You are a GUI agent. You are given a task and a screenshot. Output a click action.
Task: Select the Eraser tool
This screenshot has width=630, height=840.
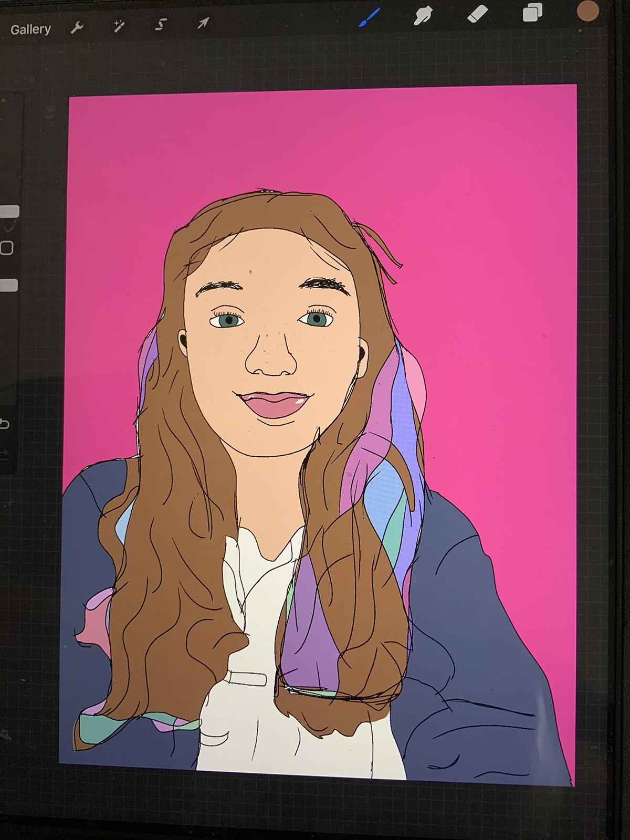coord(477,14)
